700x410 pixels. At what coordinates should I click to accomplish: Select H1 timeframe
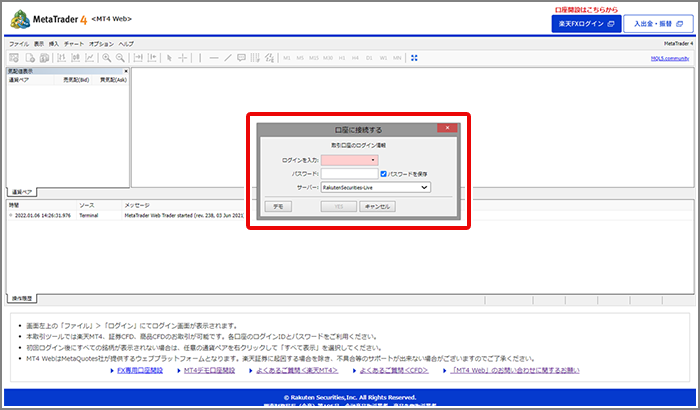click(342, 58)
